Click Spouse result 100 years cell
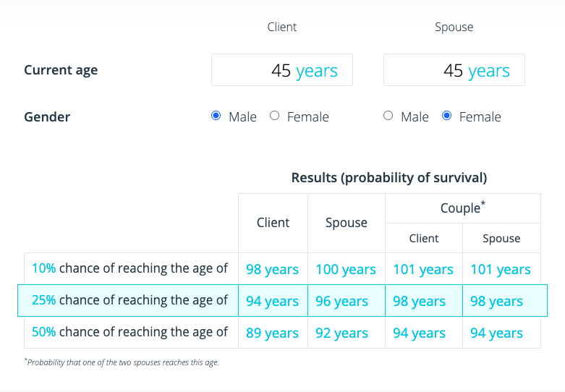The width and height of the screenshot is (565, 392). [346, 270]
